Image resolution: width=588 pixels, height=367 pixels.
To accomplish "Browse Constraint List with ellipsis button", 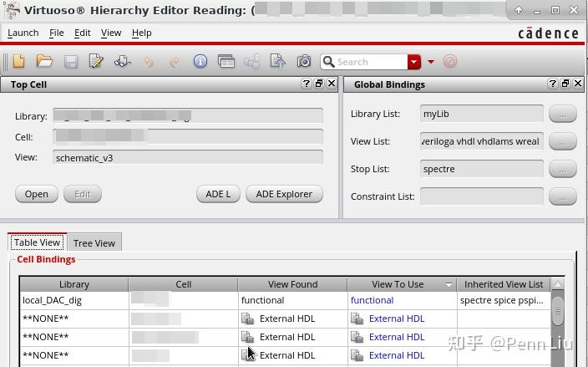I will [x=562, y=196].
